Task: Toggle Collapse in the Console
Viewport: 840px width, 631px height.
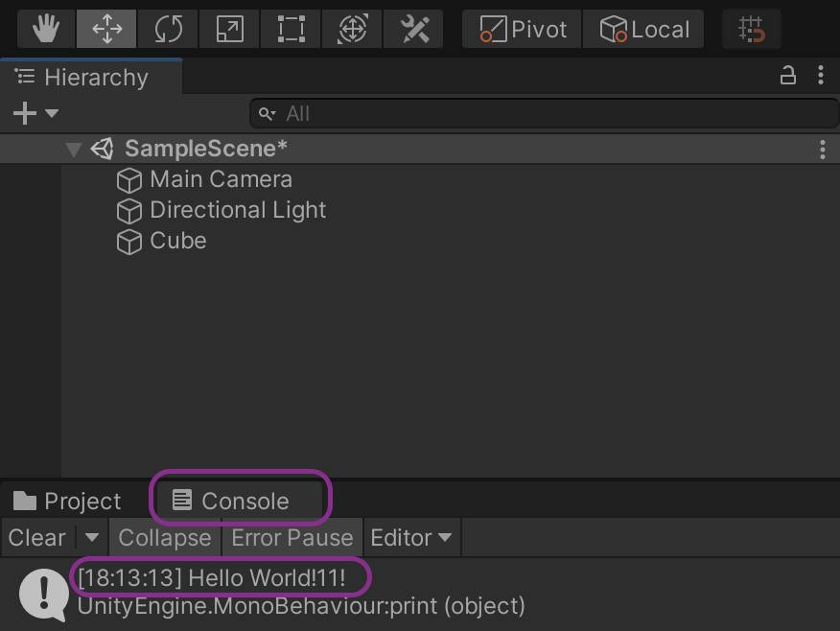Action: tap(164, 538)
